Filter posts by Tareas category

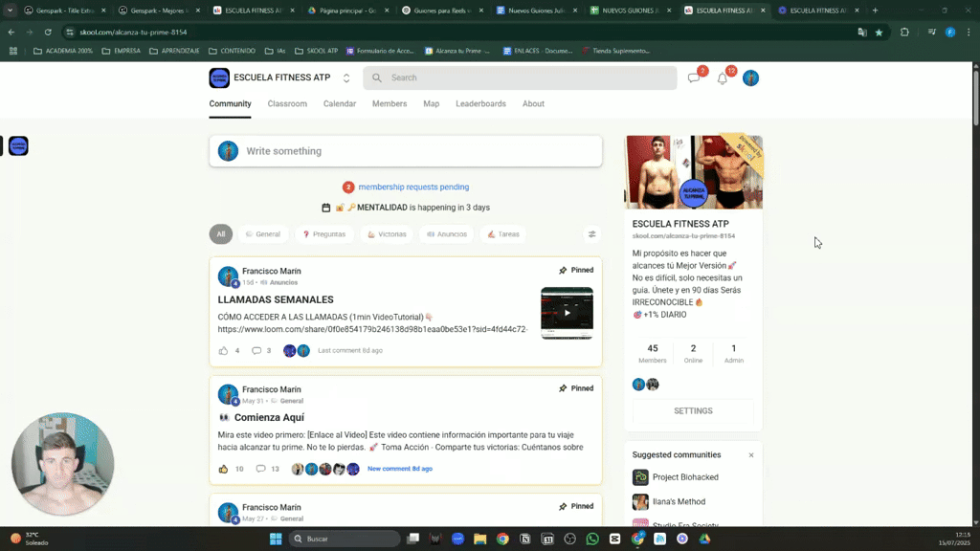503,234
